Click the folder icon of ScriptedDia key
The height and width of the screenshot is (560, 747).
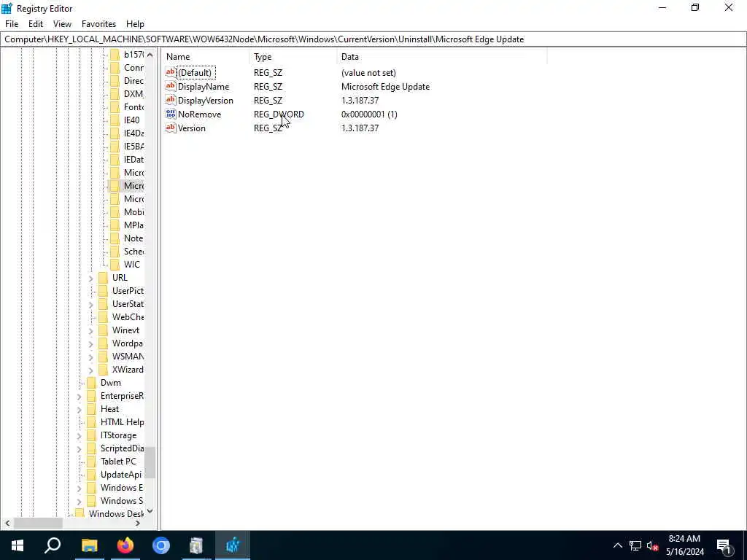click(91, 448)
